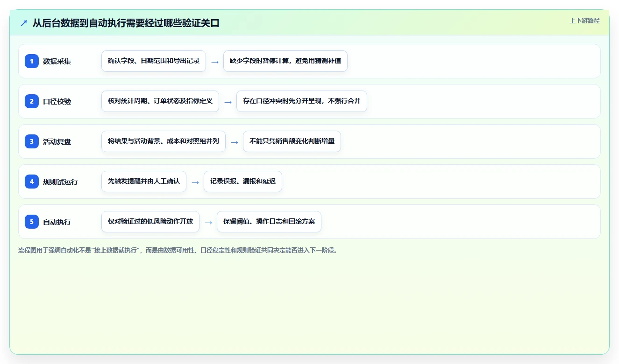Image resolution: width=619 pixels, height=364 pixels.
Task: Click the number 3 step badge
Action: 32,141
